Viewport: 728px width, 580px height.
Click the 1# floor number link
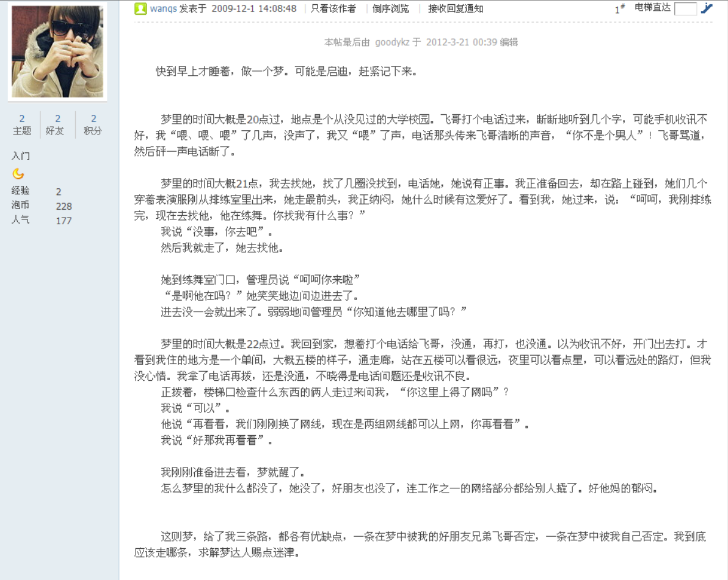(620, 9)
